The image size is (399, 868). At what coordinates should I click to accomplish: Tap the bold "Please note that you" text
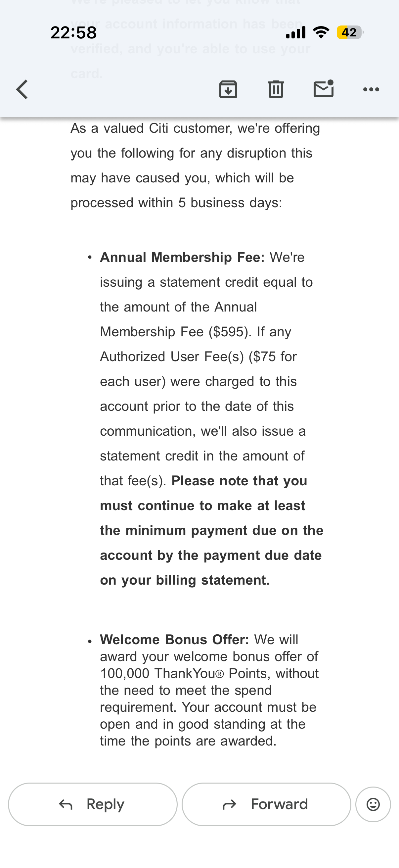(239, 481)
